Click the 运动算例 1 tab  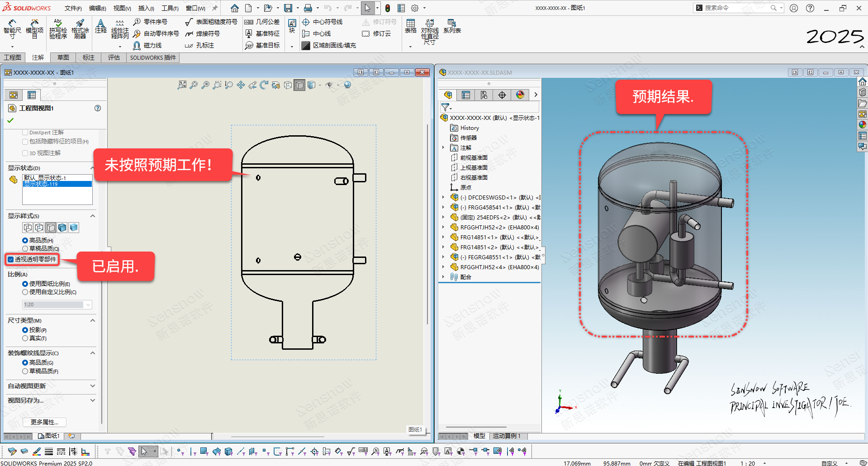[x=506, y=436]
